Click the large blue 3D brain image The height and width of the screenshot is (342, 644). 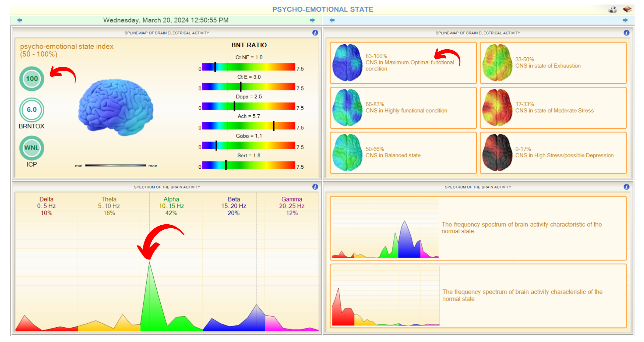point(116,107)
